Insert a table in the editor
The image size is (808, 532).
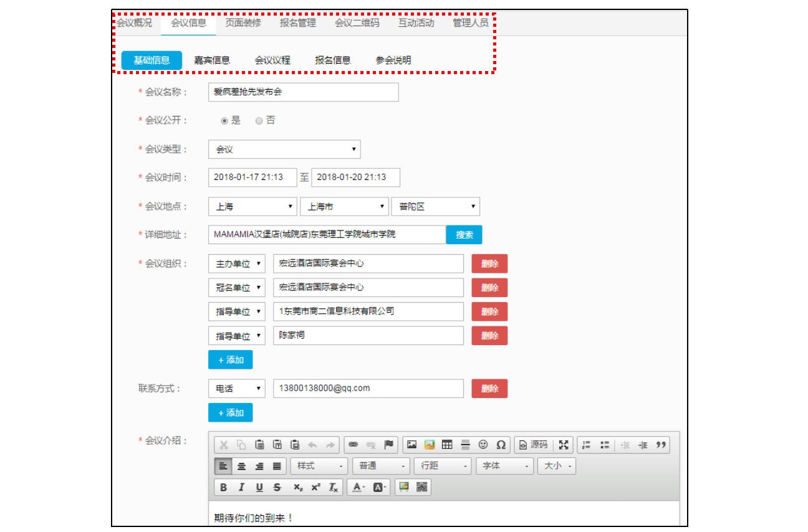[x=447, y=445]
